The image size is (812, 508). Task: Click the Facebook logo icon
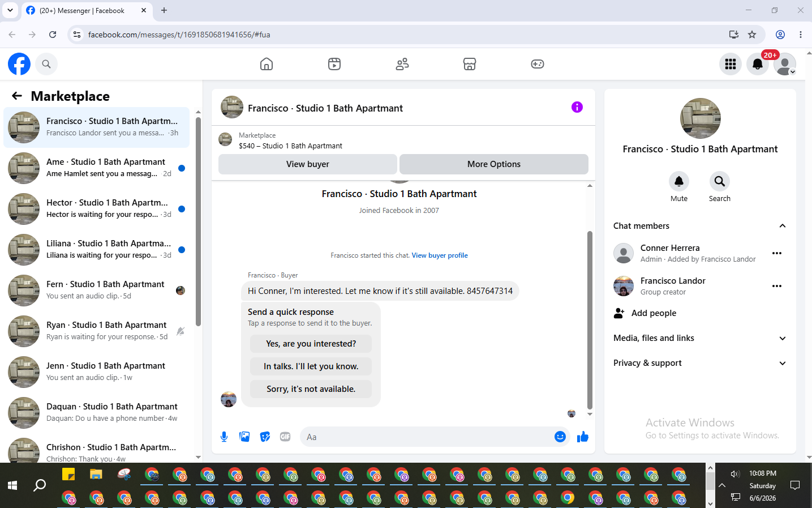(19, 64)
